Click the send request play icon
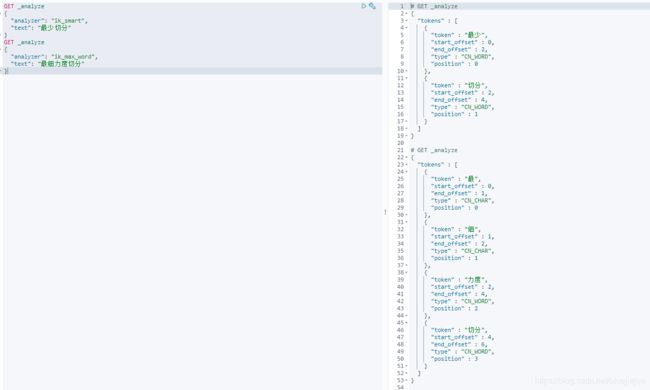650x390 pixels. click(364, 6)
